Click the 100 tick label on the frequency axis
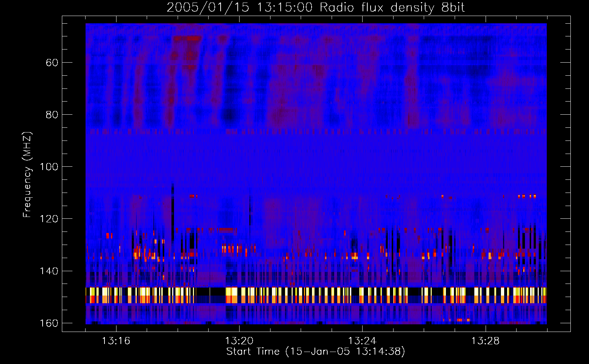This screenshot has height=364, width=589. (x=49, y=167)
